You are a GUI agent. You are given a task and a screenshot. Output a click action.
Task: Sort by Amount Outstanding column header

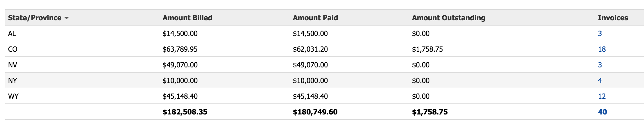point(448,18)
